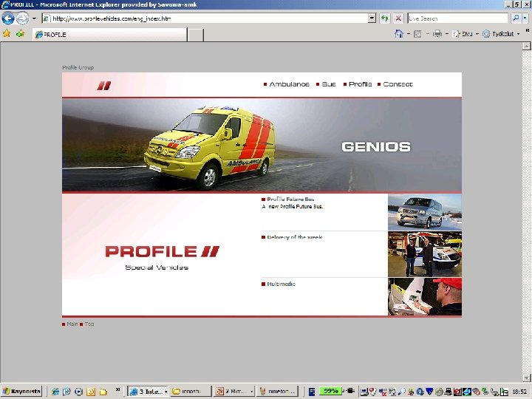Click the red Stop loading X icon

click(x=398, y=18)
